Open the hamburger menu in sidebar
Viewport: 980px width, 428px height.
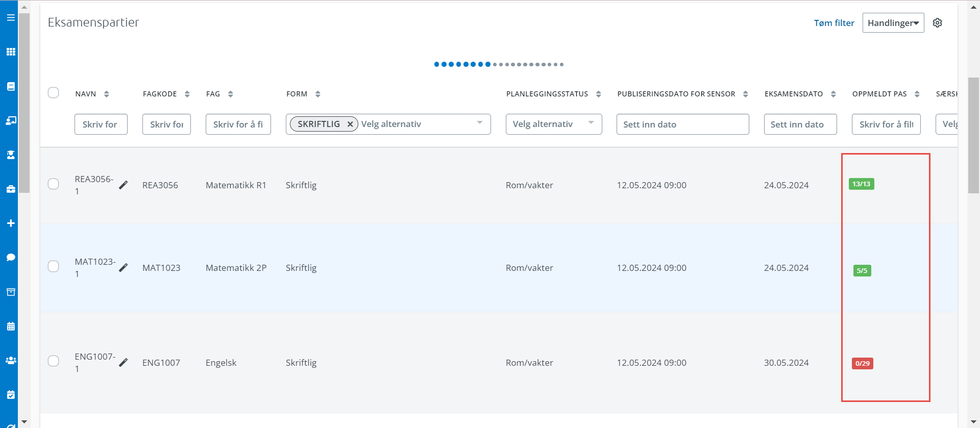pyautogui.click(x=11, y=18)
